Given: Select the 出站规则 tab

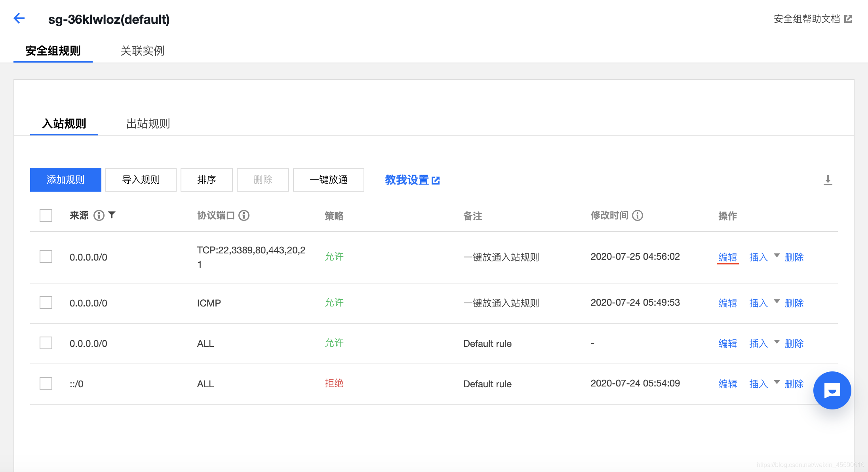Looking at the screenshot, I should (x=148, y=124).
